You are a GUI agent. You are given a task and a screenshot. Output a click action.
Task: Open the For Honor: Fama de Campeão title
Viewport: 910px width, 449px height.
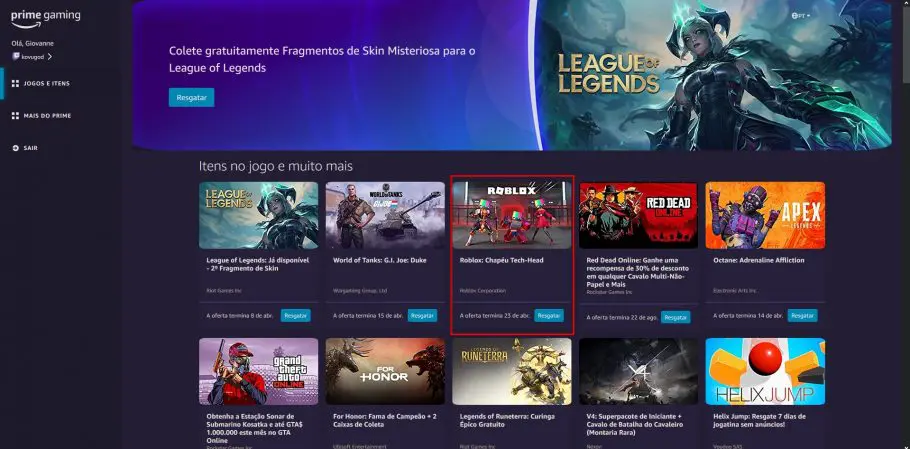click(385, 421)
